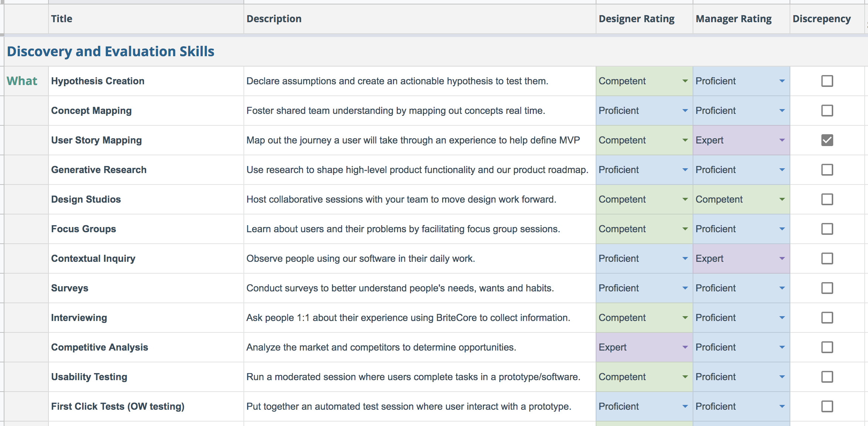Click the Discovery and Evaluation Skills section heading
This screenshot has height=426, width=868.
[x=110, y=51]
